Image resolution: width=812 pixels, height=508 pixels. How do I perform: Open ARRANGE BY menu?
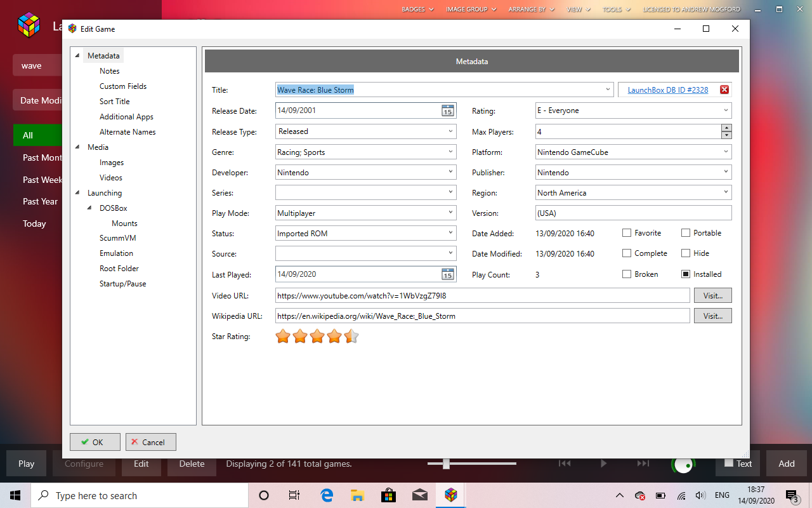(x=532, y=10)
